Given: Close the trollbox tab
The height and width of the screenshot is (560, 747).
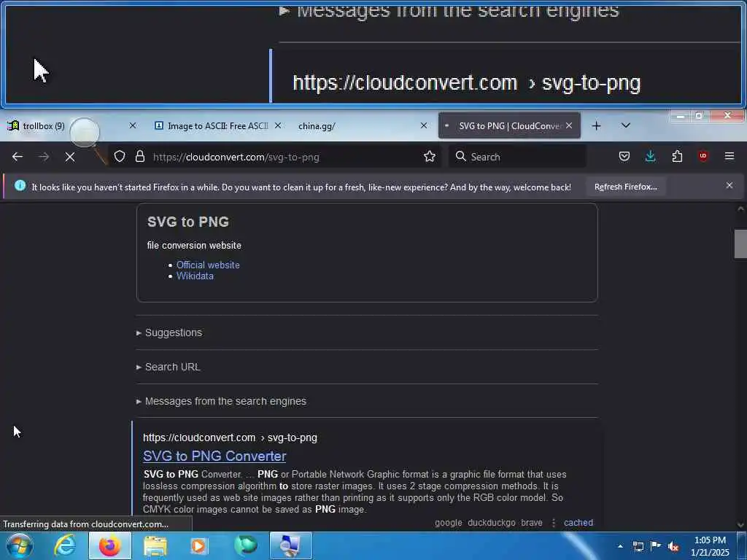Looking at the screenshot, I should [133, 125].
